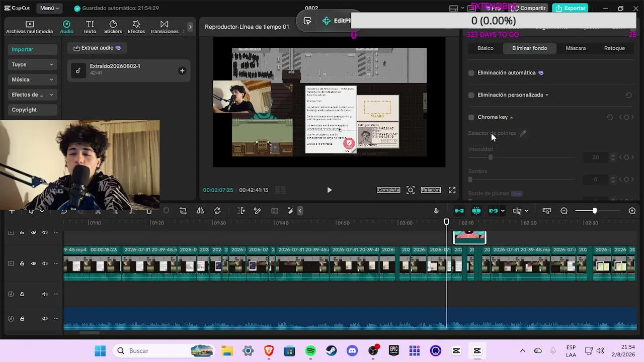Lock the main video track
Viewport: 644px width, 362px height.
coord(22,263)
